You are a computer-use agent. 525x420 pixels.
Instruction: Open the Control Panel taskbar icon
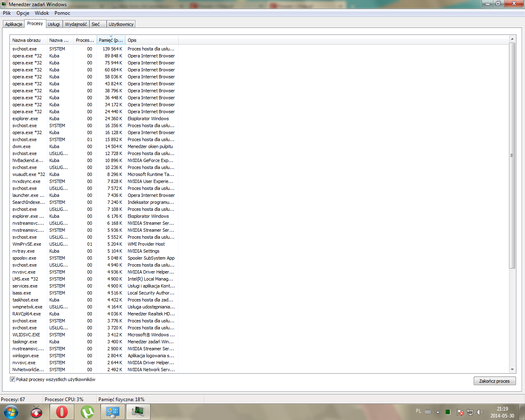[x=113, y=412]
